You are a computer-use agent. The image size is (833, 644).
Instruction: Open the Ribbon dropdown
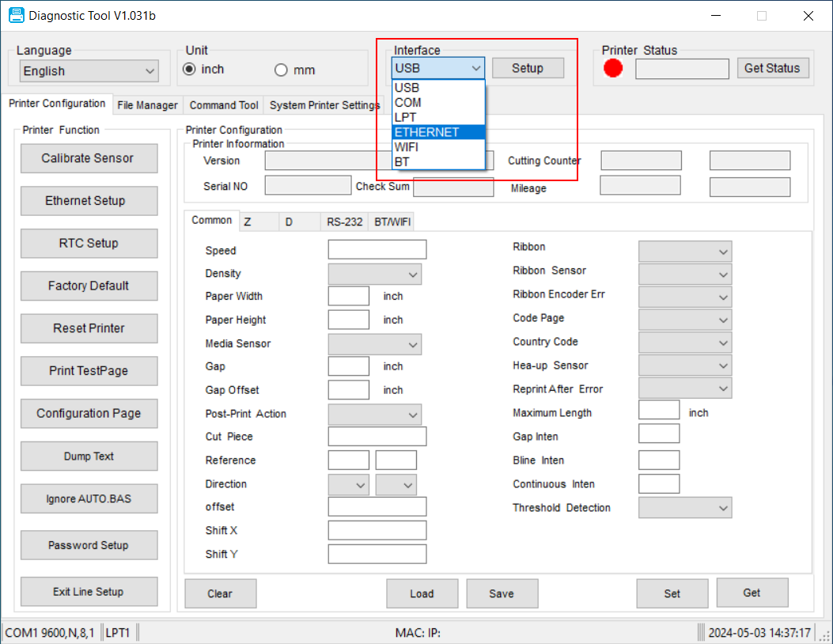click(684, 252)
